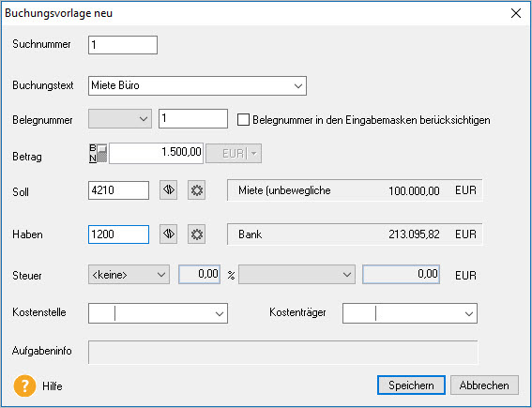Enable Belegnummer in den Eingabemasken berücksichtigen
The image size is (532, 408).
(x=243, y=120)
